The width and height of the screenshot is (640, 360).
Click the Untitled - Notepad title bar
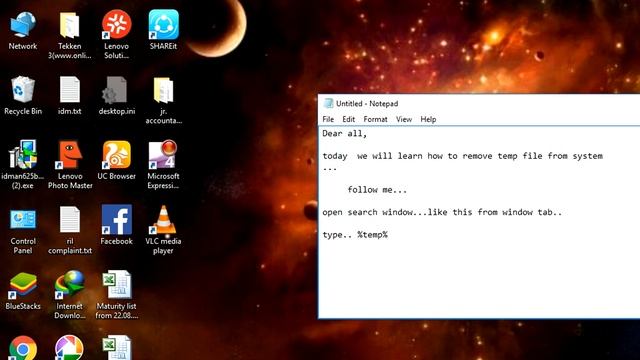pyautogui.click(x=479, y=104)
